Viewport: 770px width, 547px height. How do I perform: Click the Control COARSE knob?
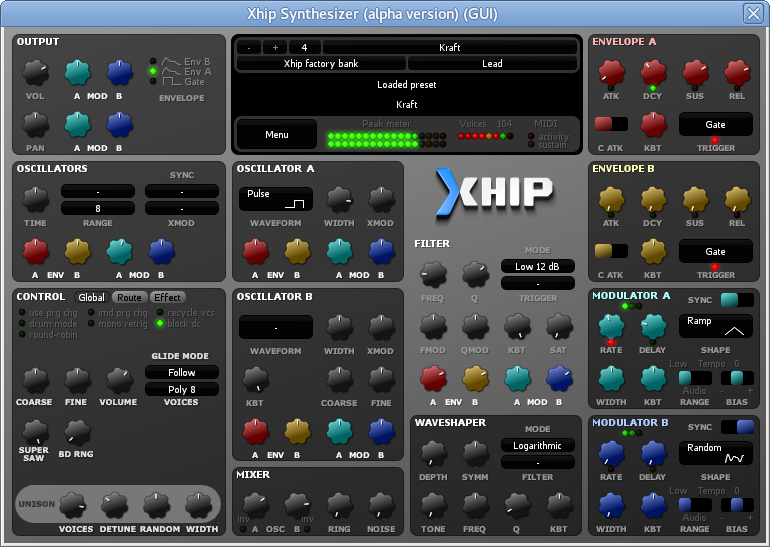tap(35, 381)
